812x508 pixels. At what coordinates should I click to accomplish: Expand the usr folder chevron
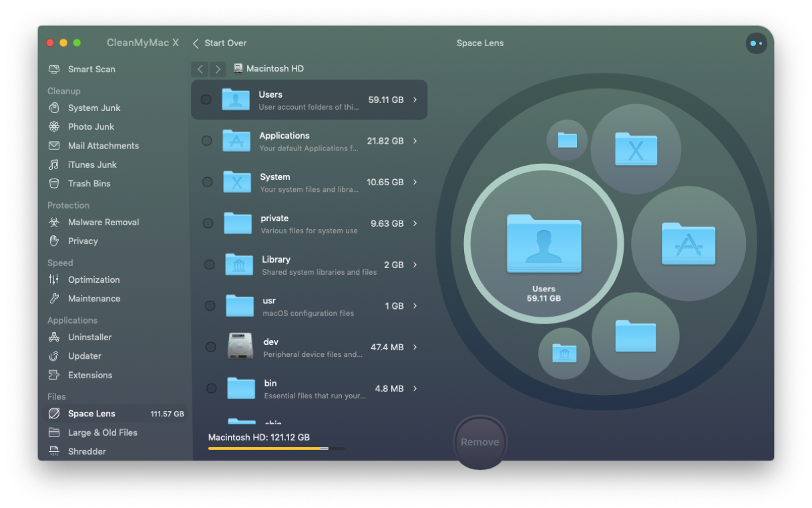[415, 306]
